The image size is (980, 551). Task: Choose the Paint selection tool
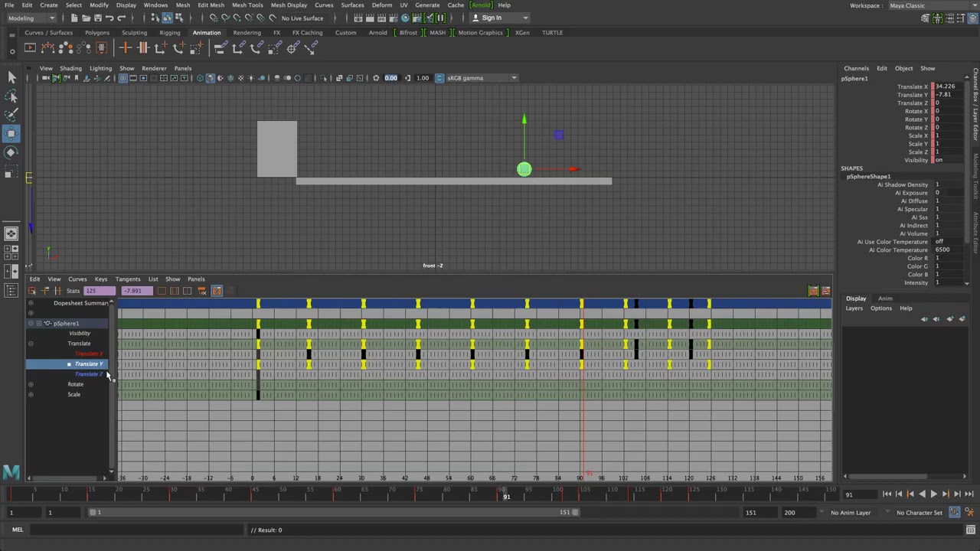point(11,115)
